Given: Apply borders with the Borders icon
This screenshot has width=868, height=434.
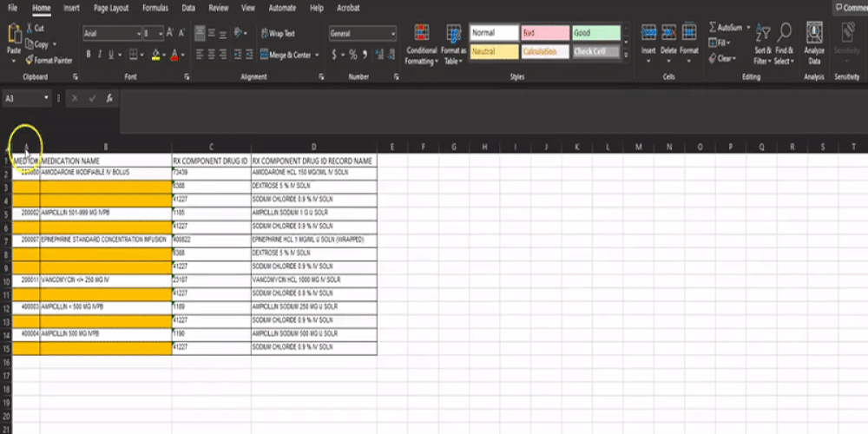Looking at the screenshot, I should pos(133,54).
